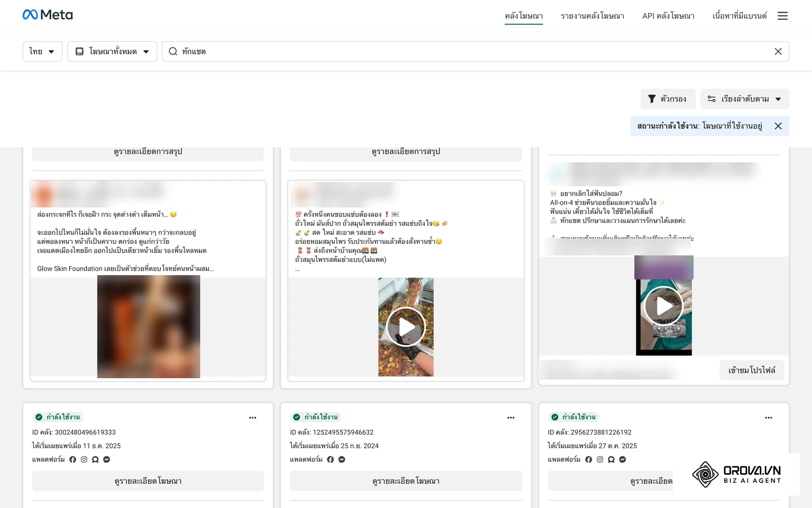Select the text ID คลัง: 3002480496619333
812x508 pixels.
pyautogui.click(x=74, y=432)
